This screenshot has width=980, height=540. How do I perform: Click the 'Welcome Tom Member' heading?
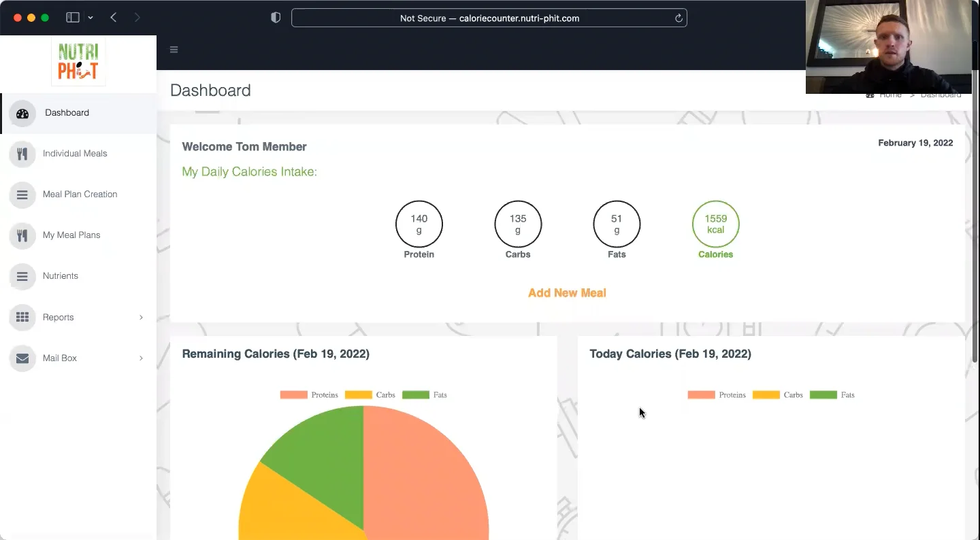[x=244, y=147]
